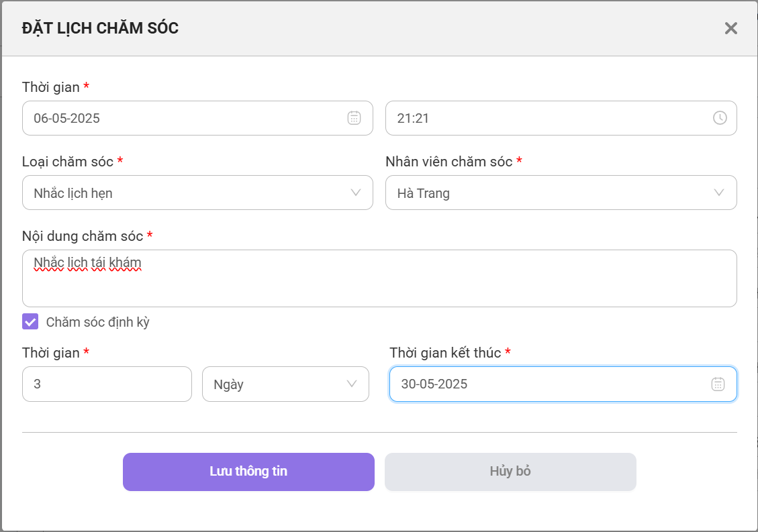Click into the Nội dung chăm sóc text area

click(379, 278)
